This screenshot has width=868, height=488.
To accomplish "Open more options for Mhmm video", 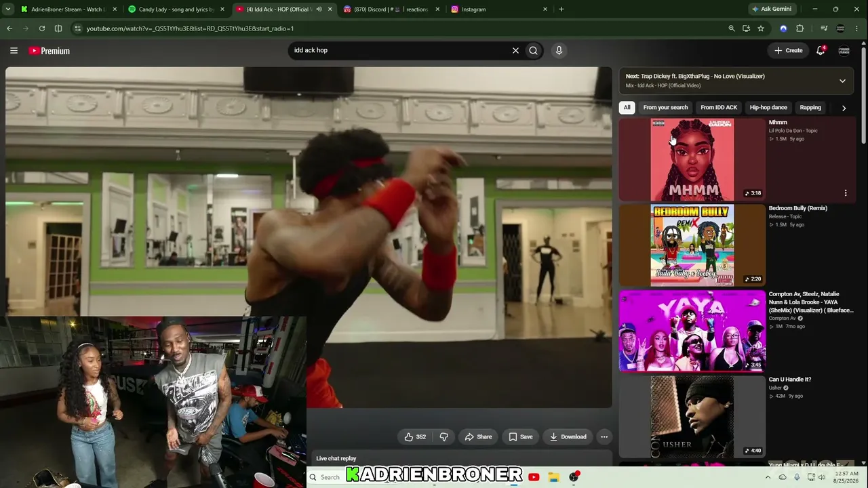I will point(846,193).
